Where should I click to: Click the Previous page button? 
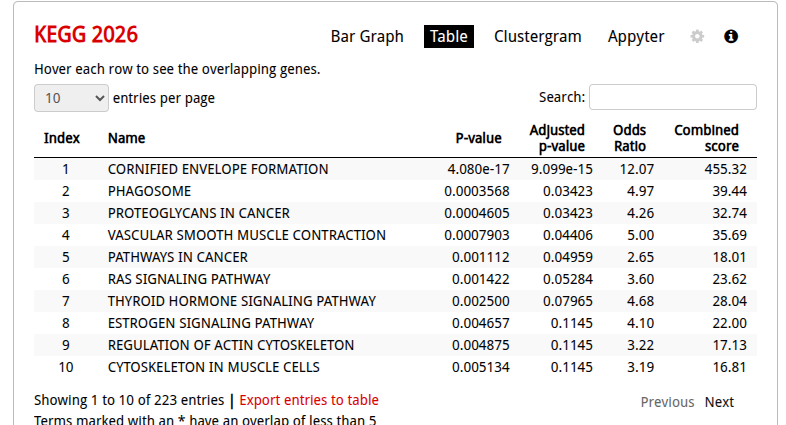pyautogui.click(x=667, y=402)
